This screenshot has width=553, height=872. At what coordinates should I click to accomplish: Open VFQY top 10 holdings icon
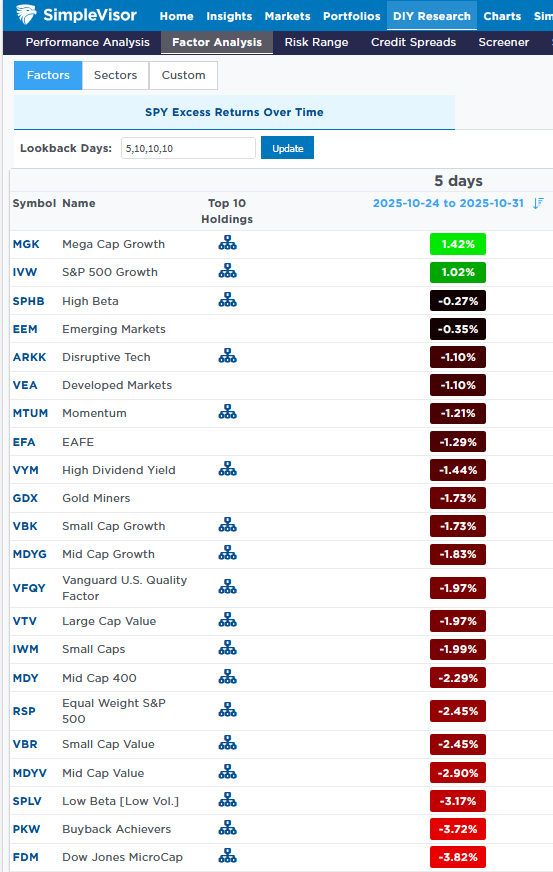227,587
